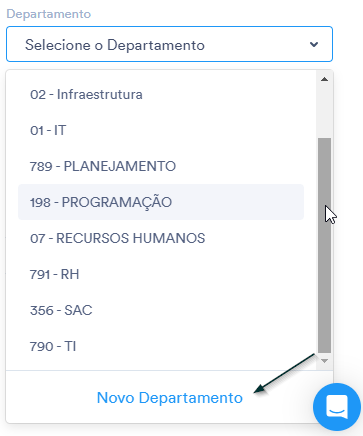Add a new department via footer link

pyautogui.click(x=170, y=398)
